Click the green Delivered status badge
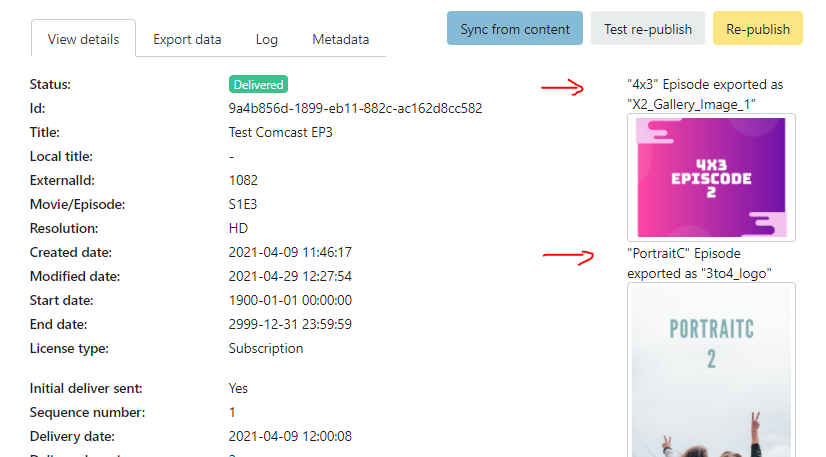The height and width of the screenshot is (457, 826). point(258,85)
